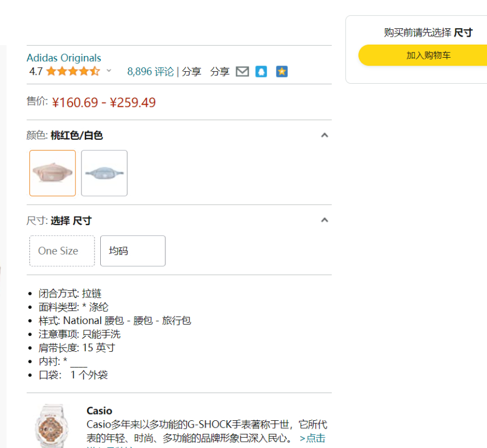Open the rating breakdown next to 4.7 stars
This screenshot has height=448, width=487.
(x=108, y=71)
